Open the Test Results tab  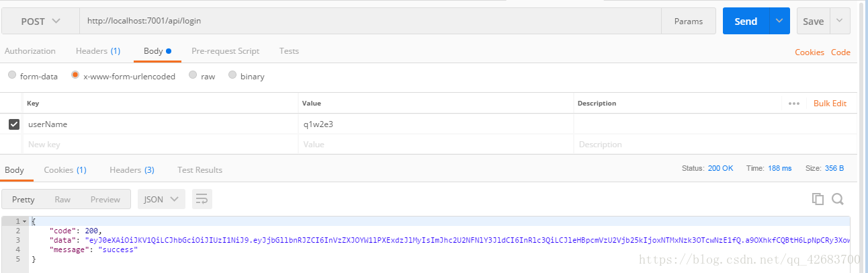[x=200, y=170]
